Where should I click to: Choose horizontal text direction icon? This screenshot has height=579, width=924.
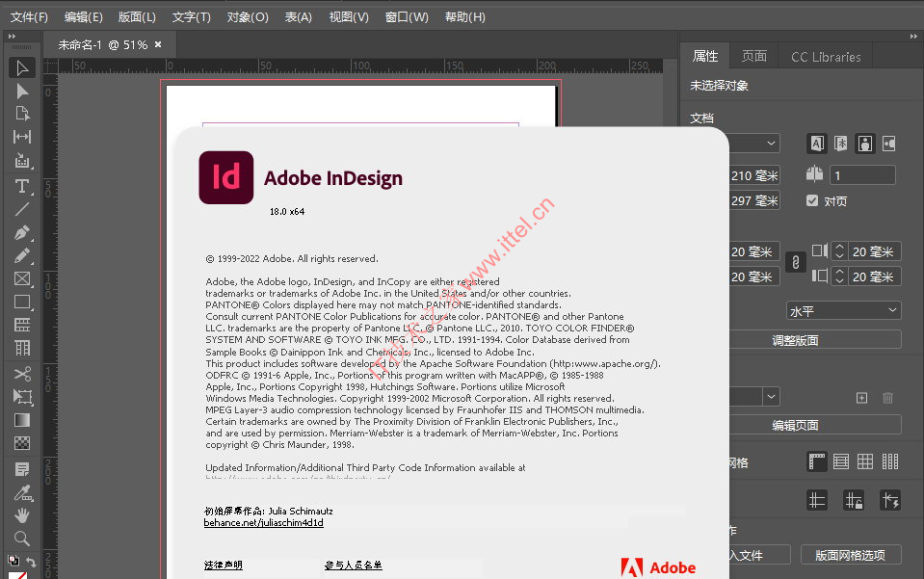(817, 144)
